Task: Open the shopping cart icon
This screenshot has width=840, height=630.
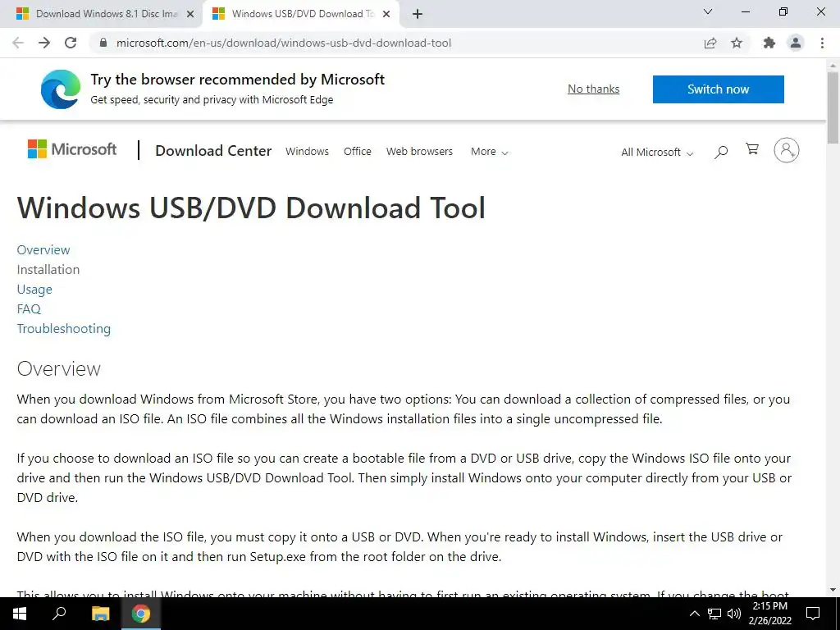Action: [x=752, y=149]
